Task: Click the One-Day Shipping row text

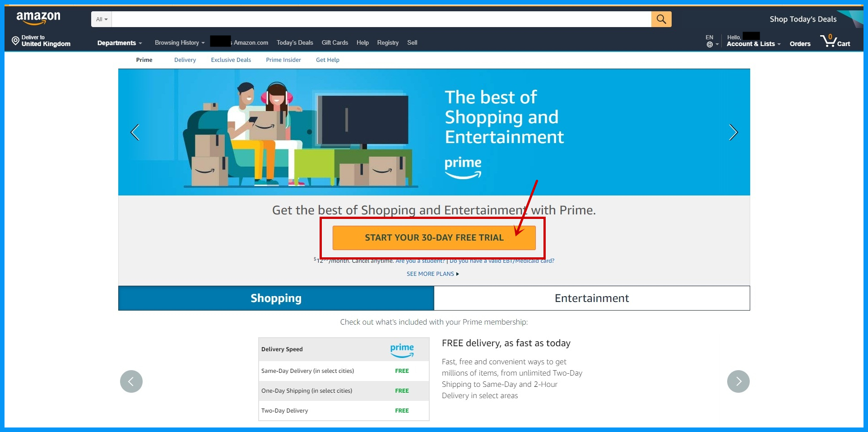Action: 306,390
